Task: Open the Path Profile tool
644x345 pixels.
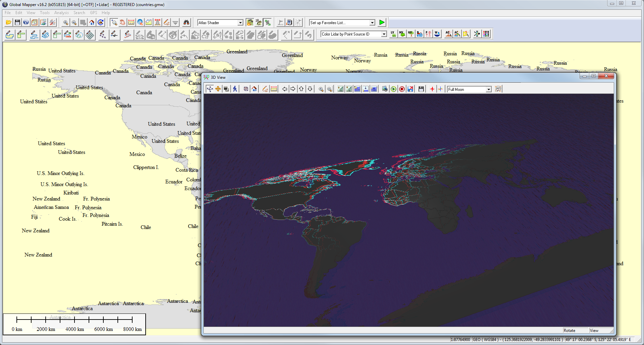Action: click(x=149, y=22)
